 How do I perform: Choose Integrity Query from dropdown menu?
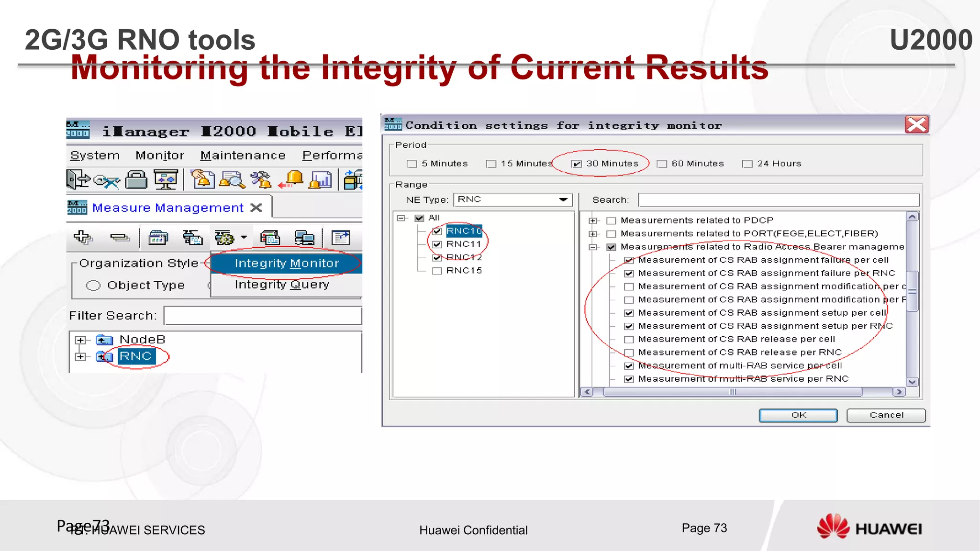[x=287, y=285]
